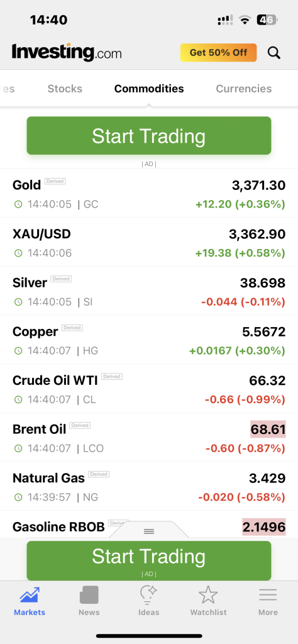Open the XAU/USD quote row
This screenshot has width=298, height=644.
click(149, 242)
